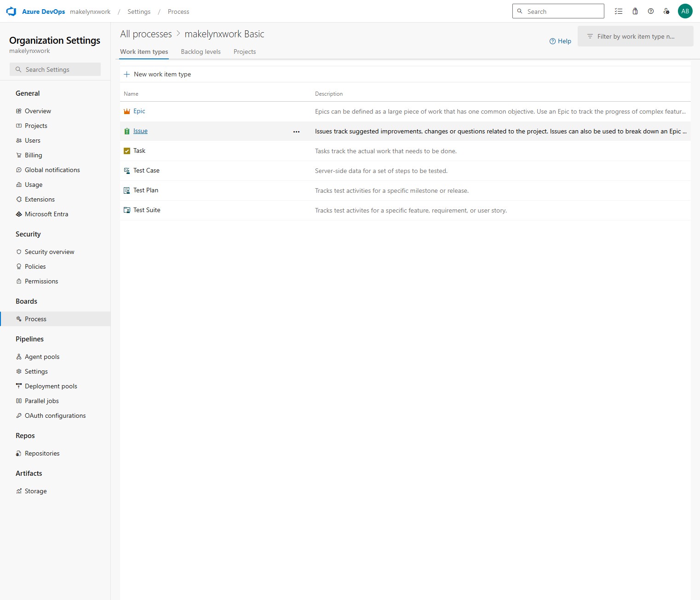Open Security overview in sidebar
This screenshot has width=700, height=600.
(55, 252)
